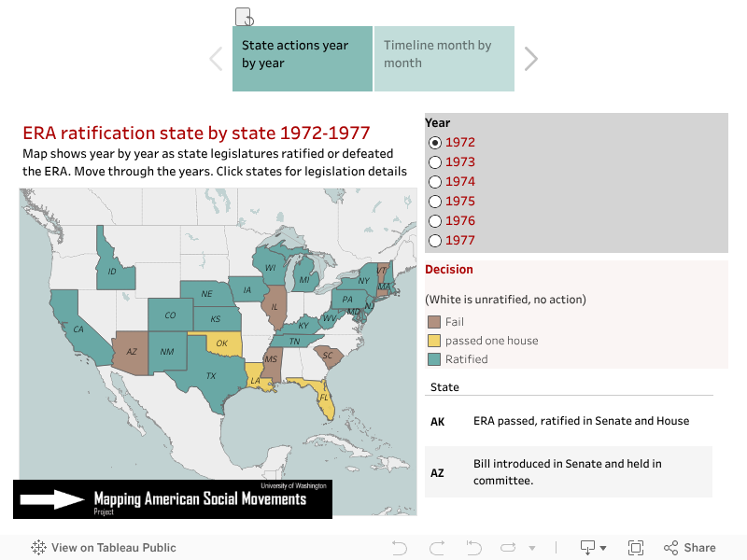Screen dimensions: 747x560
Task: Go to previous story point with left chevron
Action: pos(216,59)
